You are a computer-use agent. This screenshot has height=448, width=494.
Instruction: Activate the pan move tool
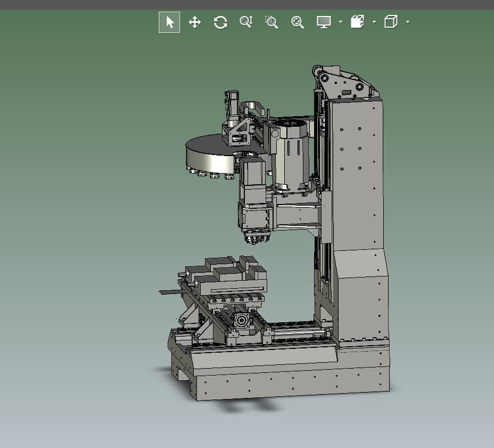point(195,22)
